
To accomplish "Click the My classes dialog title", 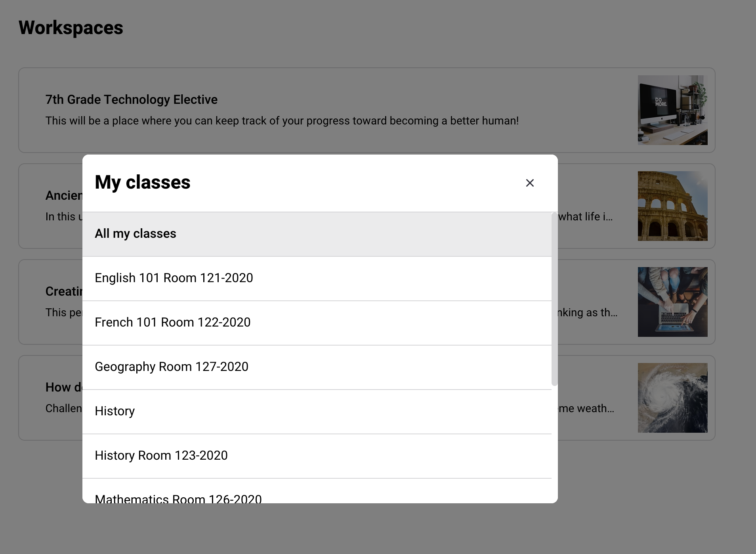I will click(142, 182).
